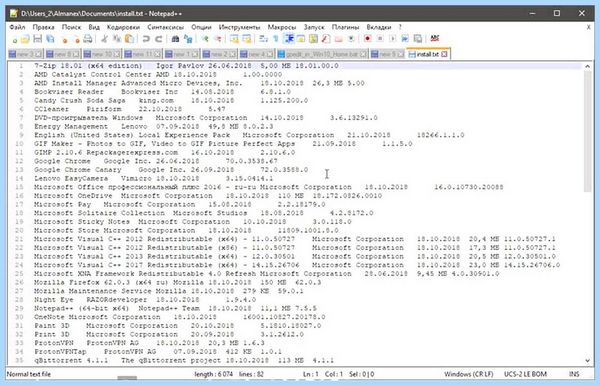Screen dimensions: 600x386
Task: Click the Paste clipboard icon
Action: click(129, 39)
